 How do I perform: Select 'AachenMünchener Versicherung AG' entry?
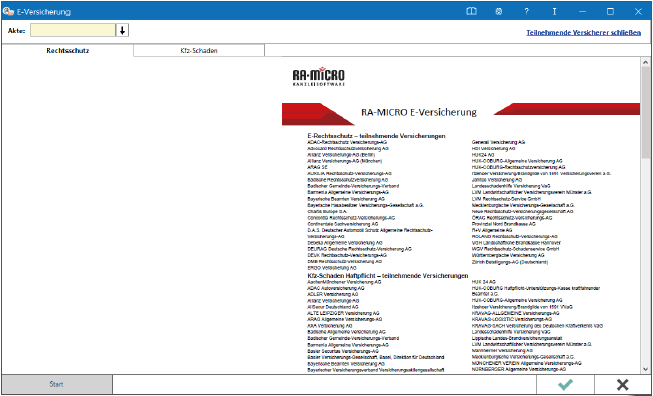point(344,282)
